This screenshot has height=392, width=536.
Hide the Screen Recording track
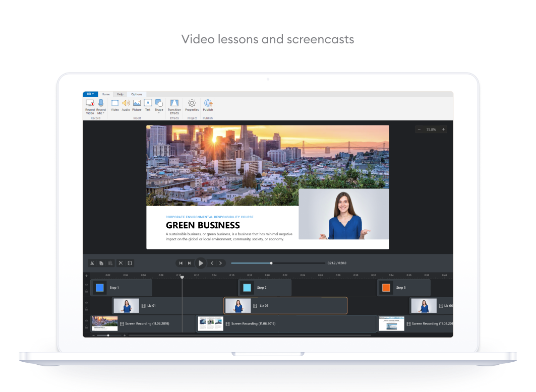[x=87, y=320]
